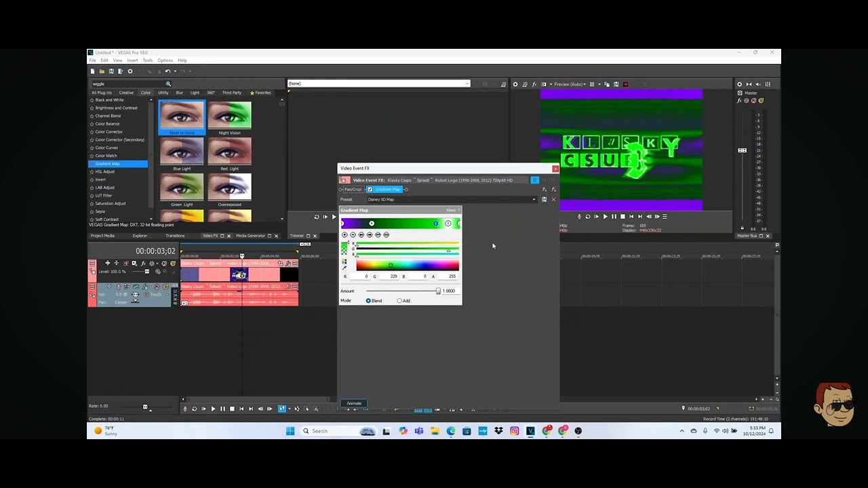Viewport: 868px width, 488px height.
Task: Select Night Vision preset thumbnail
Action: [x=230, y=115]
